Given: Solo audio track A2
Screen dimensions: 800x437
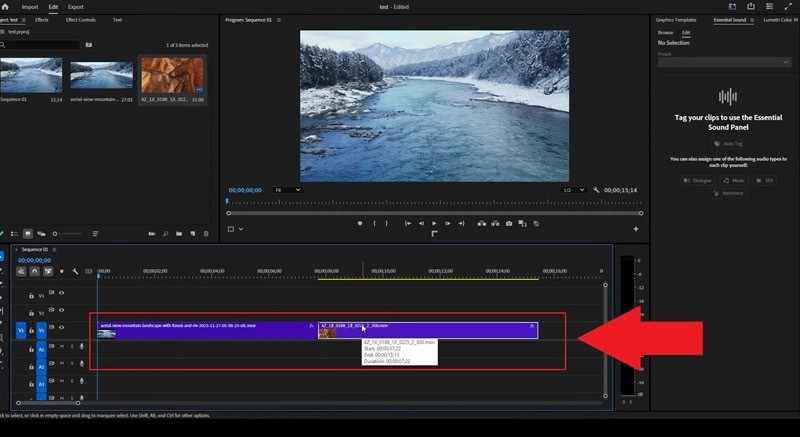Looking at the screenshot, I should tap(72, 364).
